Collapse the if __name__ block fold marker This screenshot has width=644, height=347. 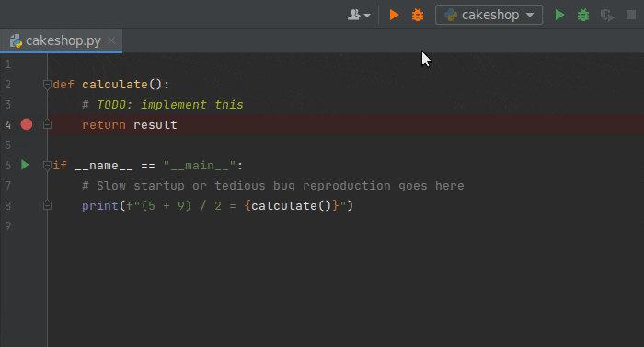(47, 166)
